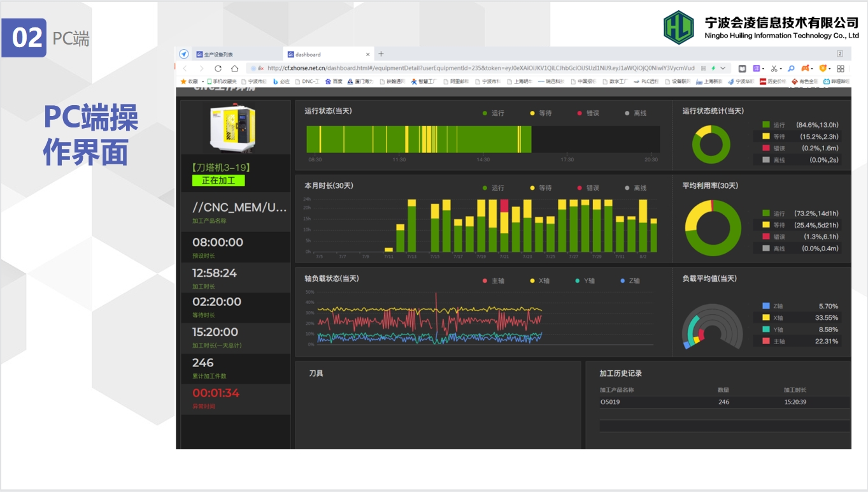Toggle X轴 series in 轴负载状态 legend
Screen dimensions: 868x492
pos(541,280)
